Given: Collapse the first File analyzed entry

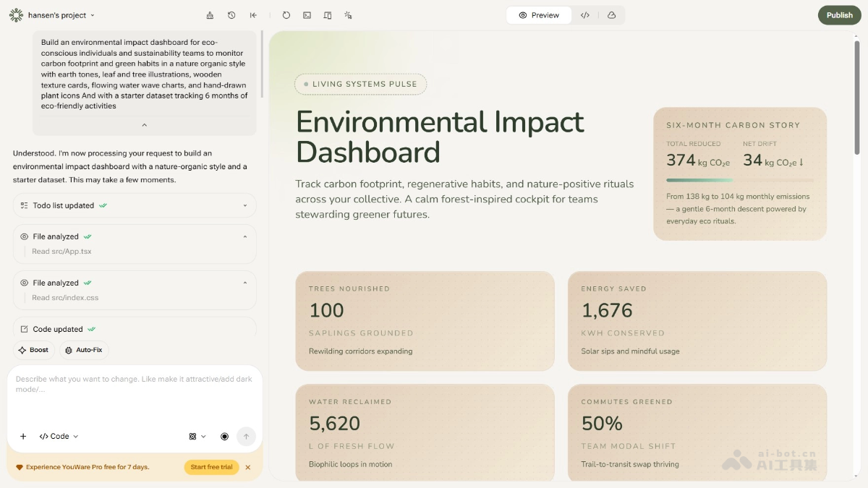Looking at the screenshot, I should point(244,236).
